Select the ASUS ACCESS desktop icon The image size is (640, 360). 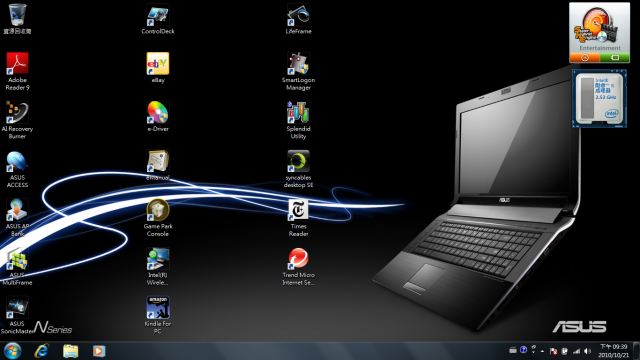click(17, 169)
